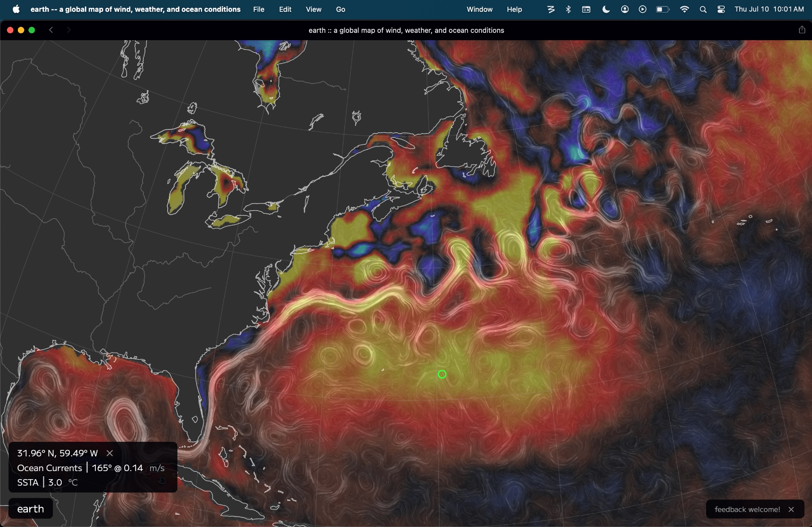Open macOS Control Center icon

721,9
